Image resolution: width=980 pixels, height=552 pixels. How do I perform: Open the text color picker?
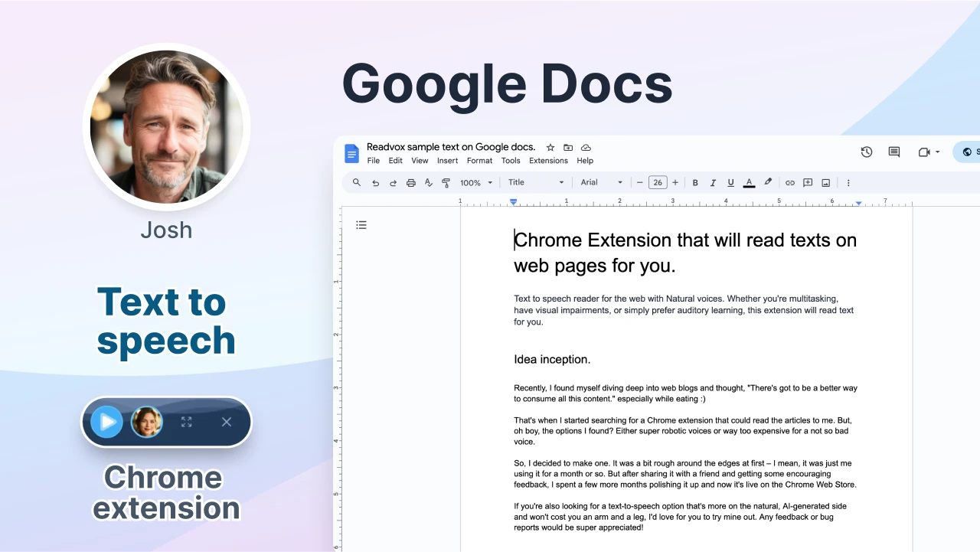pyautogui.click(x=749, y=183)
